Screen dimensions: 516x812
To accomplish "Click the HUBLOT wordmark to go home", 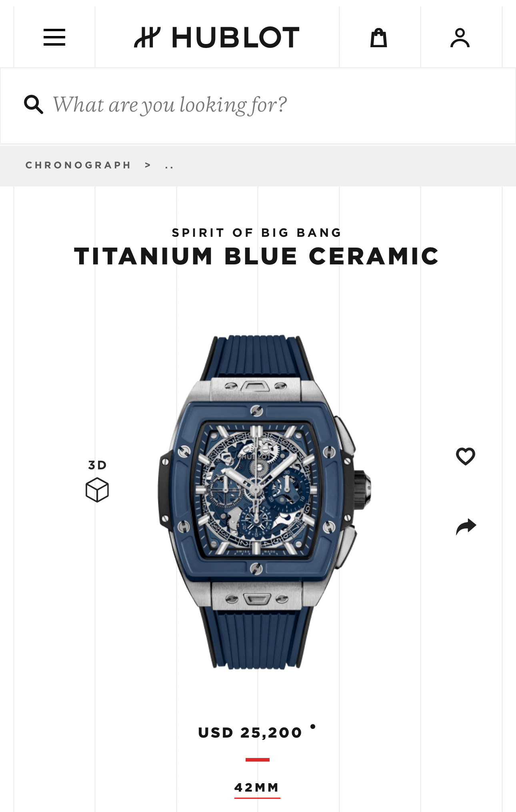I will click(236, 38).
